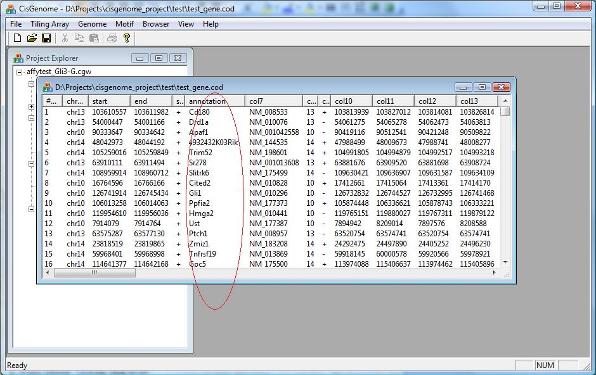Click the table's scroll down arrow
Viewport: 596px width, 375px height.
tap(505, 262)
